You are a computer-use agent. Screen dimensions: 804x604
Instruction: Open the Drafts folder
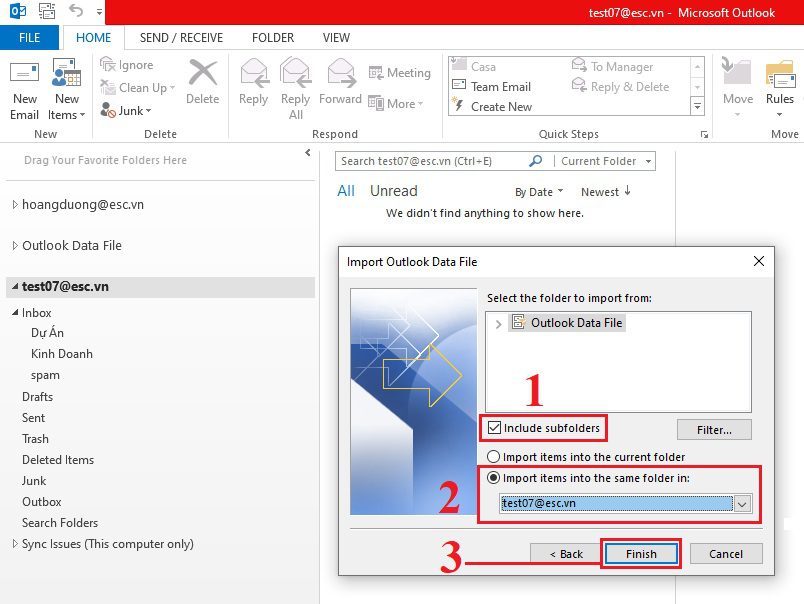[37, 397]
